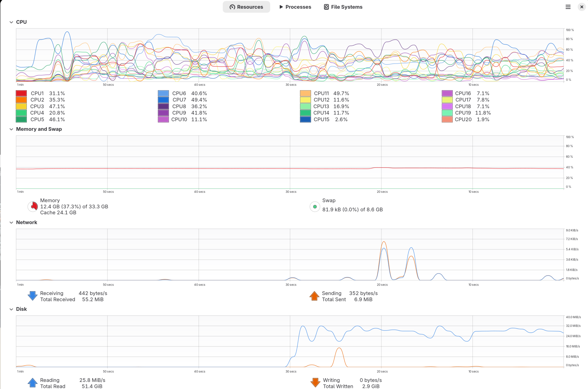Click the Memory pie chart icon

click(33, 206)
